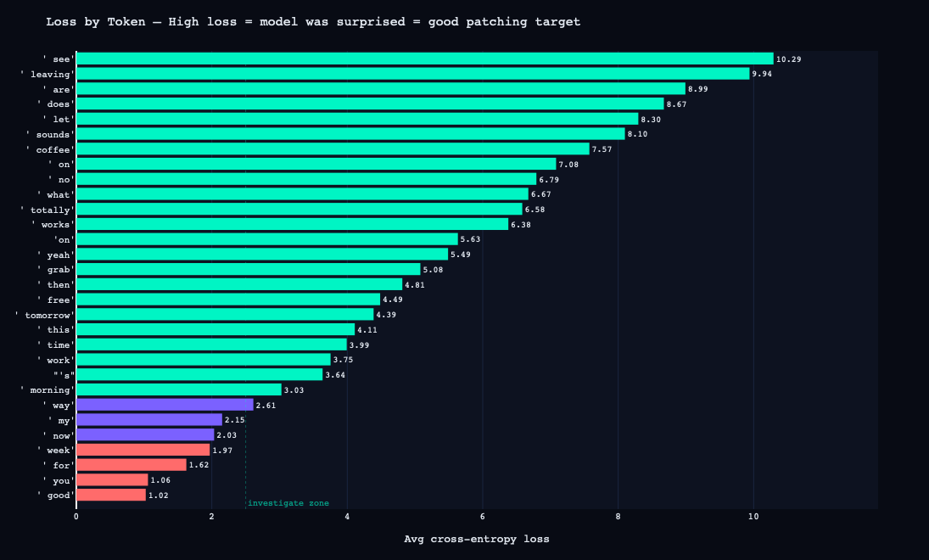Select the 8.67 value label for ' does'

(x=676, y=104)
